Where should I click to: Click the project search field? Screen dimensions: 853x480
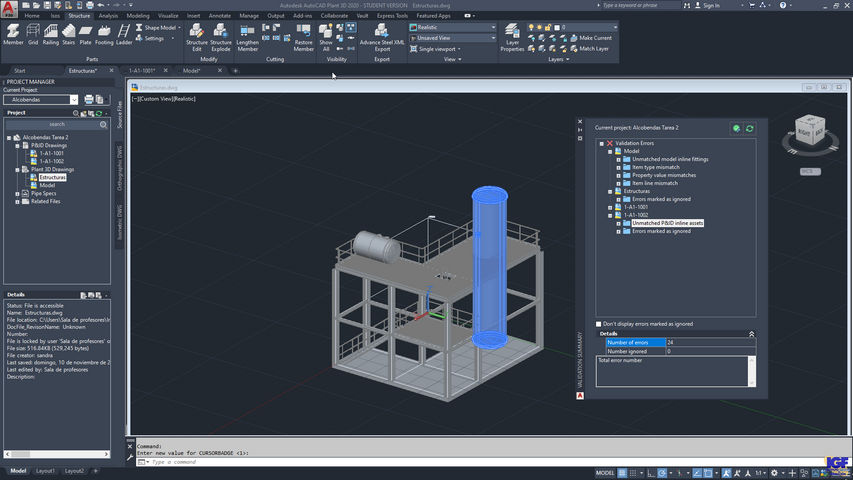click(56, 125)
